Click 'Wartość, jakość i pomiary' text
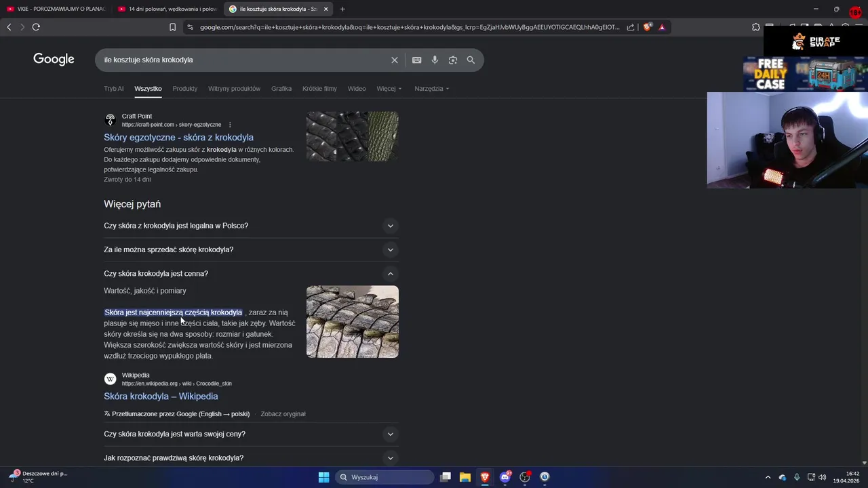Image resolution: width=868 pixels, height=488 pixels. 145,291
